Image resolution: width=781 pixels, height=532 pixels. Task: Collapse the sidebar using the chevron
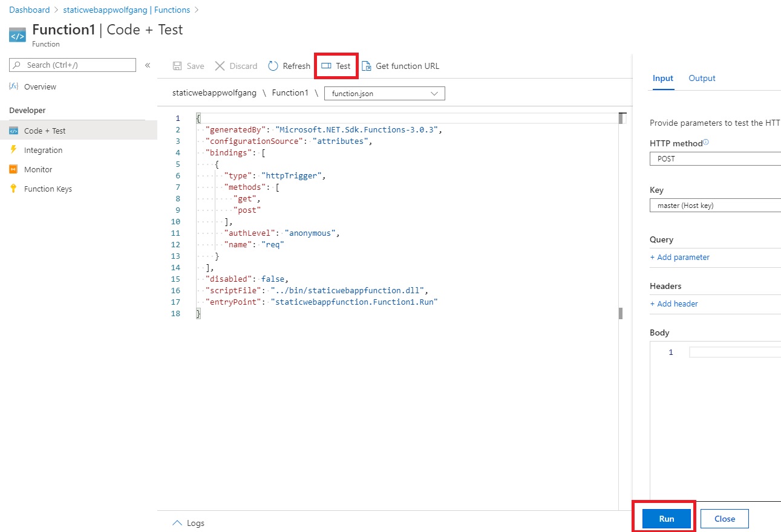click(149, 65)
